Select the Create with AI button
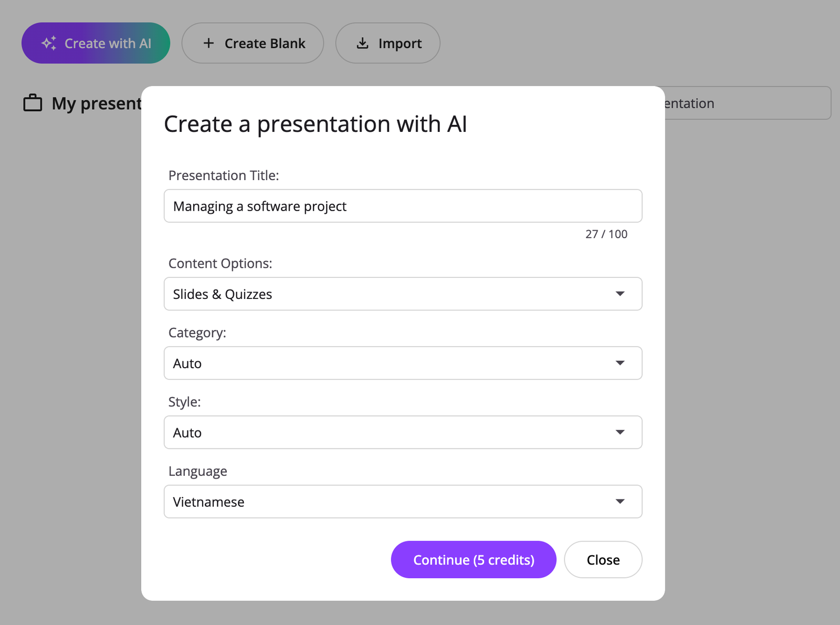Viewport: 840px width, 625px height. pyautogui.click(x=96, y=43)
